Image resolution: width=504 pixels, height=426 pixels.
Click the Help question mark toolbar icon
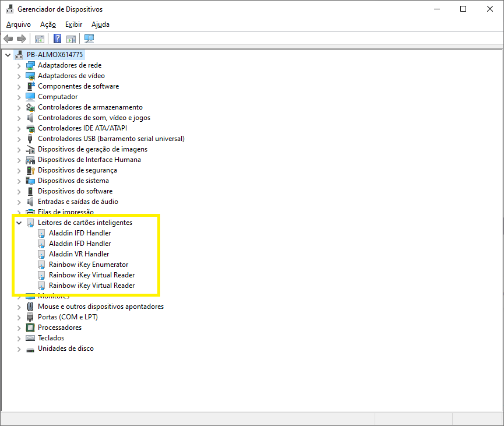tap(57, 39)
